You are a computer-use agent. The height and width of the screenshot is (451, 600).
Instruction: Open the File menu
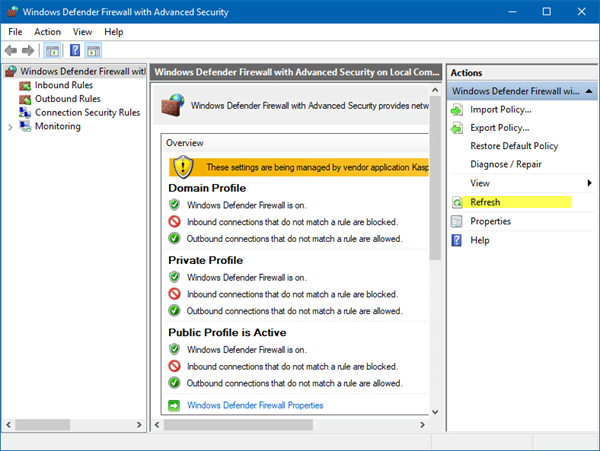click(15, 32)
